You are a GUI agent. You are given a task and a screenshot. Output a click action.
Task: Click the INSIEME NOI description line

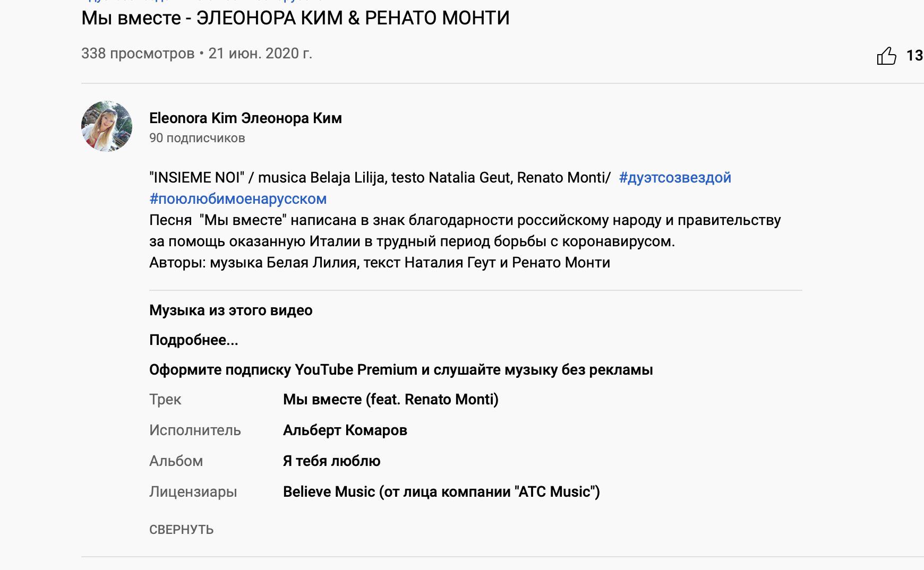(380, 177)
